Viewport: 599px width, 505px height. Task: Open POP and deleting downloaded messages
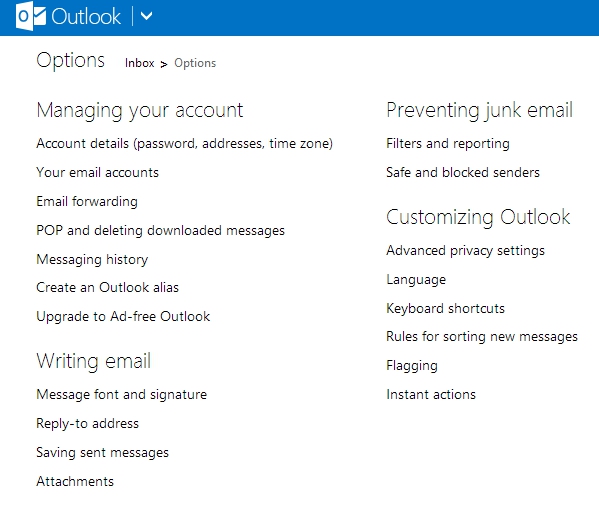(160, 230)
